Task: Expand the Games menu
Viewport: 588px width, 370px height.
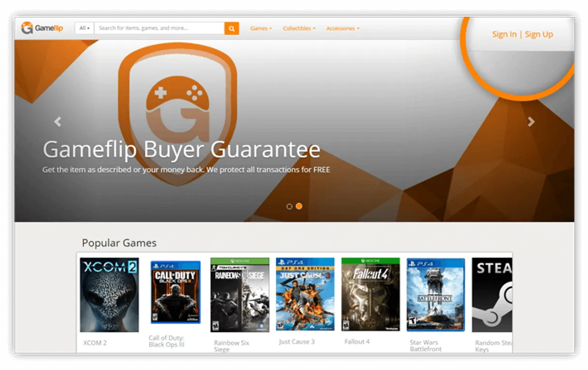Action: point(261,28)
